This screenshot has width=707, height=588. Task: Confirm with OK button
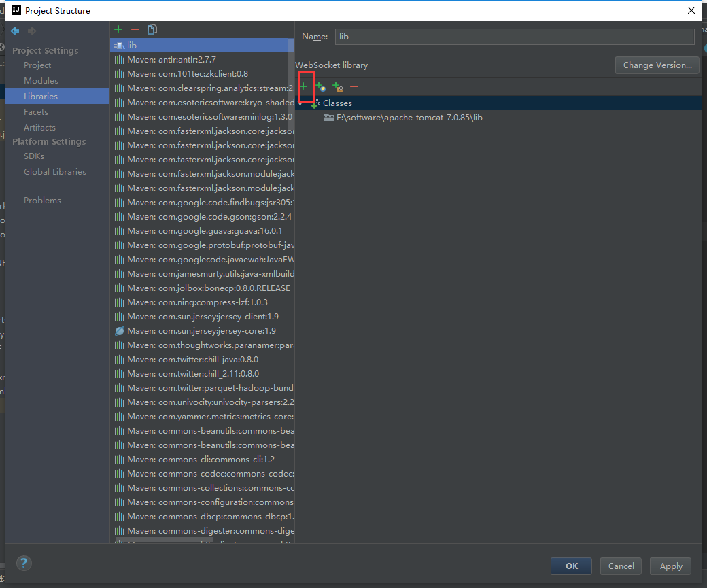(x=571, y=566)
